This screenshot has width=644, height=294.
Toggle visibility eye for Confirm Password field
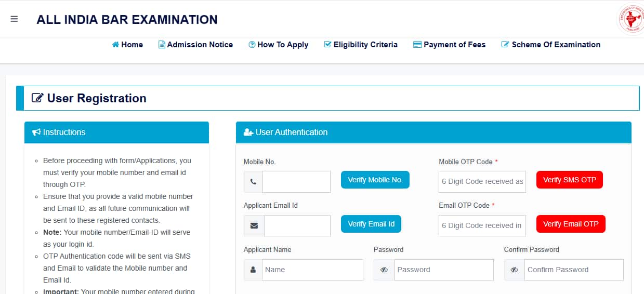514,270
